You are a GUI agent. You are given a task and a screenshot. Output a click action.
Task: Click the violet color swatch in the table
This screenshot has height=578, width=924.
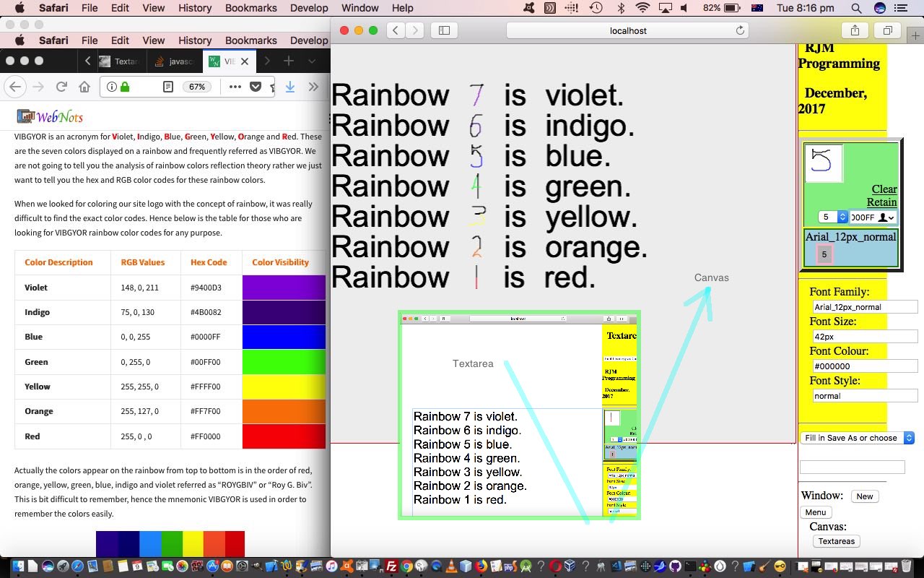click(284, 288)
